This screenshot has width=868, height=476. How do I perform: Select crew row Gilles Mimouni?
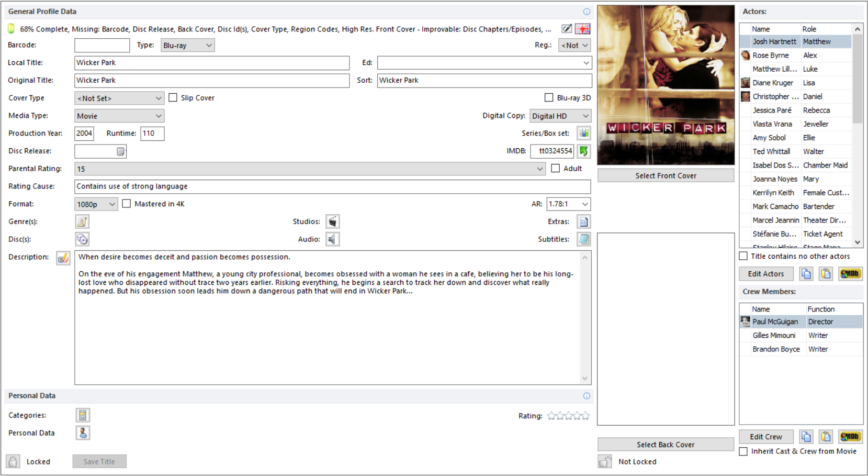(801, 335)
